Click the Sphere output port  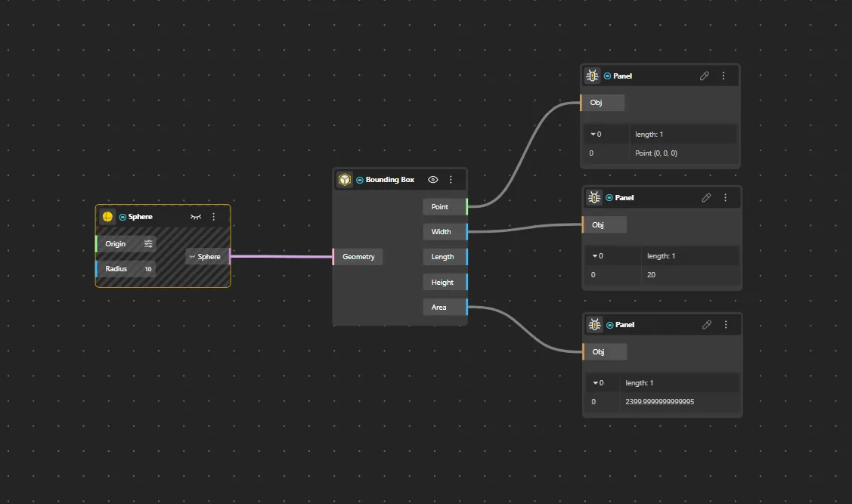pyautogui.click(x=209, y=256)
